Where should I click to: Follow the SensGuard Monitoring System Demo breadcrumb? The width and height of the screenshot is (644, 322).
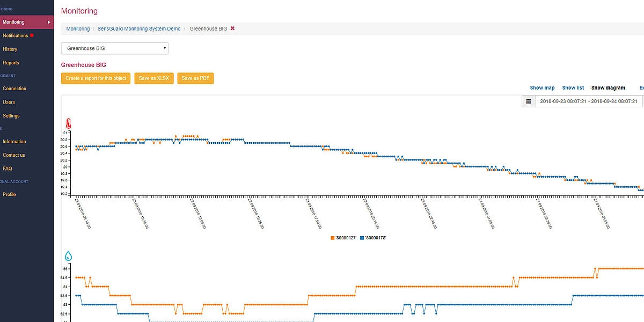click(x=138, y=28)
